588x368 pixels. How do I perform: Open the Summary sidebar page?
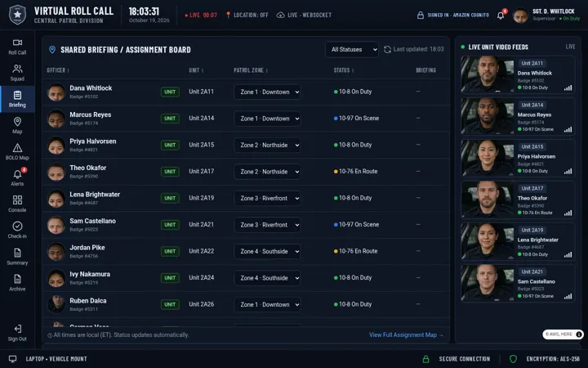[x=17, y=257]
